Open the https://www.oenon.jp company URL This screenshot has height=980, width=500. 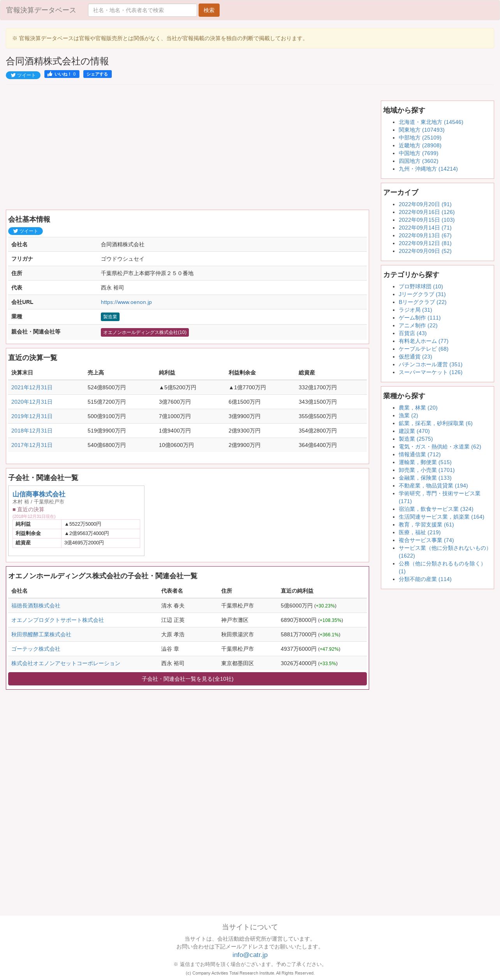[x=126, y=302]
